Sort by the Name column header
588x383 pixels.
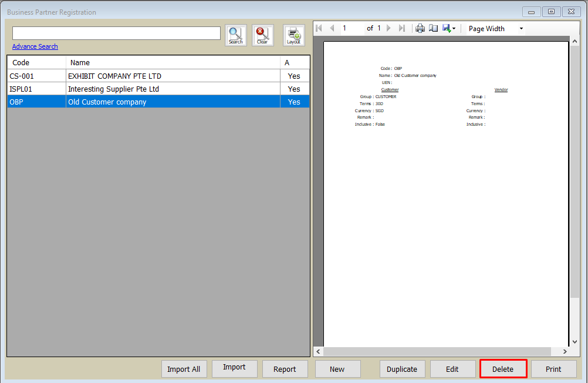tap(173, 62)
